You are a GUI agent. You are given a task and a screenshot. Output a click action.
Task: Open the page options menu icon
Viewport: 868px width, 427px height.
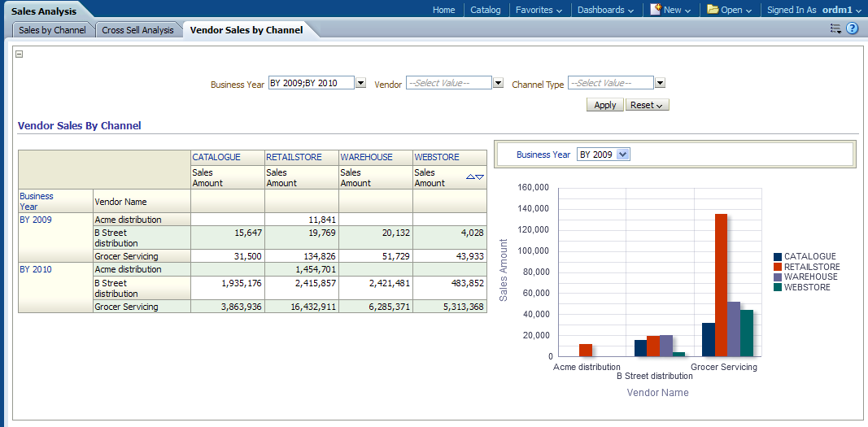pyautogui.click(x=836, y=29)
